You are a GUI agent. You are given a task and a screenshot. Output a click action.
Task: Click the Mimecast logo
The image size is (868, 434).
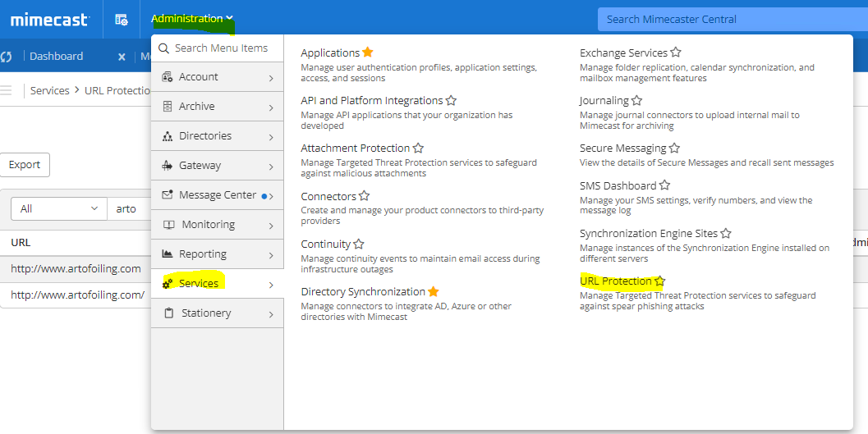click(50, 20)
